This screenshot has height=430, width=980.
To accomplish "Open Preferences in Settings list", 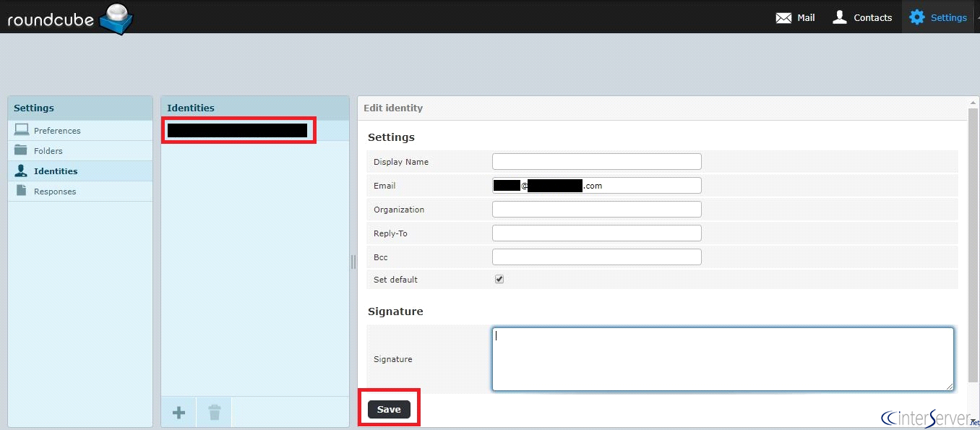I will [80, 131].
